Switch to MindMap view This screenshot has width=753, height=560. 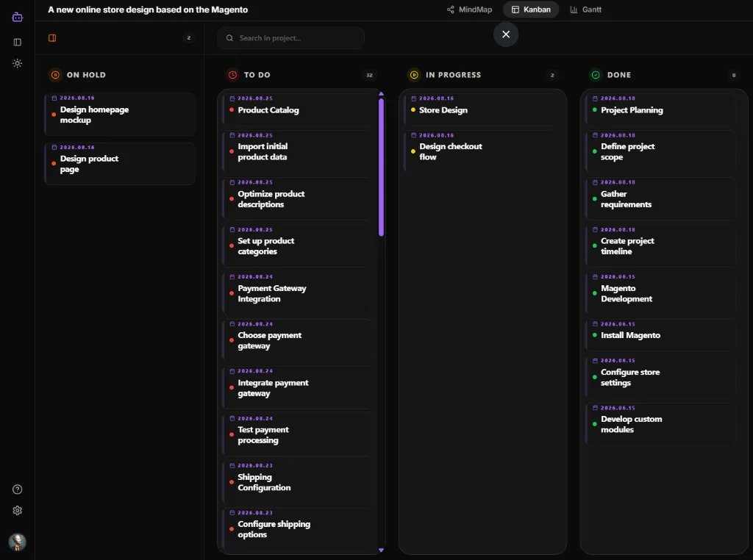[x=469, y=10]
